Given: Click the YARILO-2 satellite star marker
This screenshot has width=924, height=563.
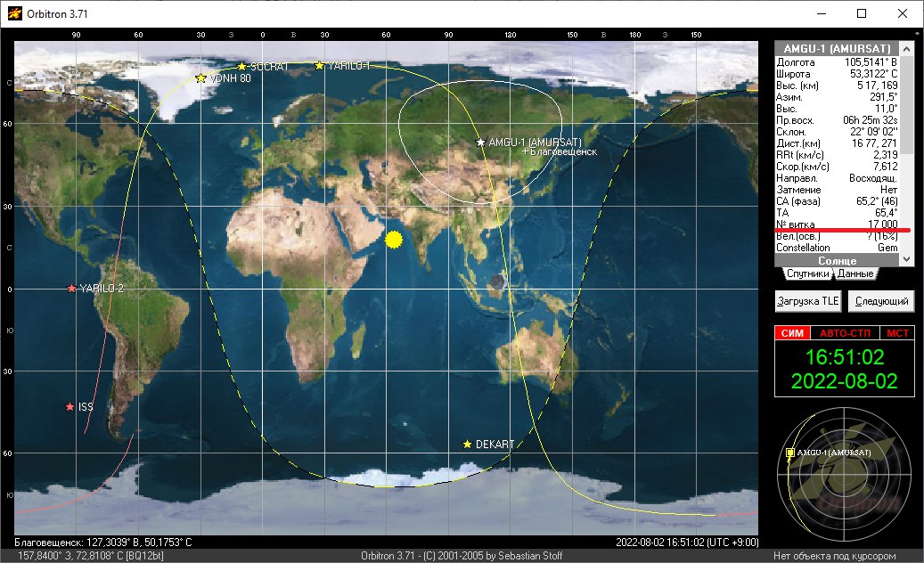Looking at the screenshot, I should pyautogui.click(x=71, y=289).
